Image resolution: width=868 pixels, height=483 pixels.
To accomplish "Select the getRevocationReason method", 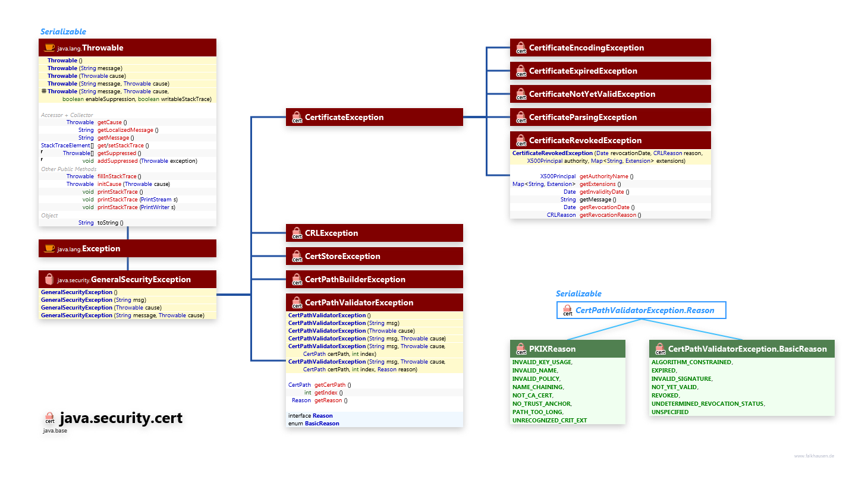I will pos(608,215).
